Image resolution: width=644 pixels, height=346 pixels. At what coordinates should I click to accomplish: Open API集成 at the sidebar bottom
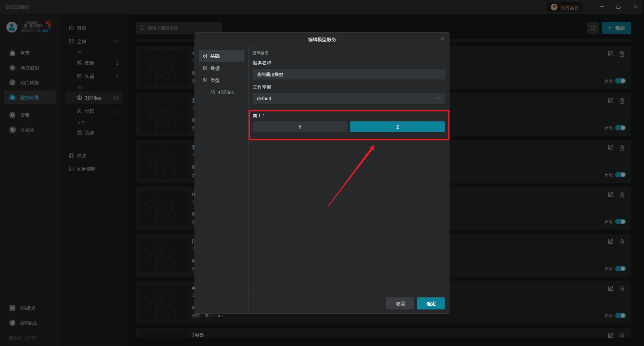28,323
